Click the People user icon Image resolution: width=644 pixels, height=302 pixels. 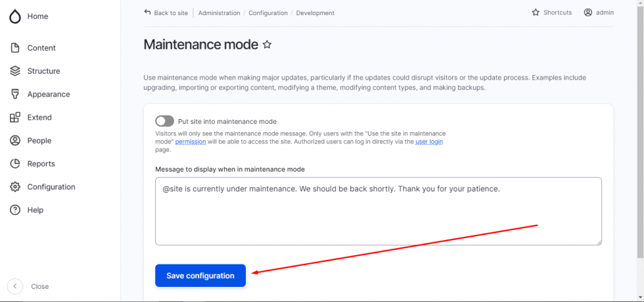15,141
